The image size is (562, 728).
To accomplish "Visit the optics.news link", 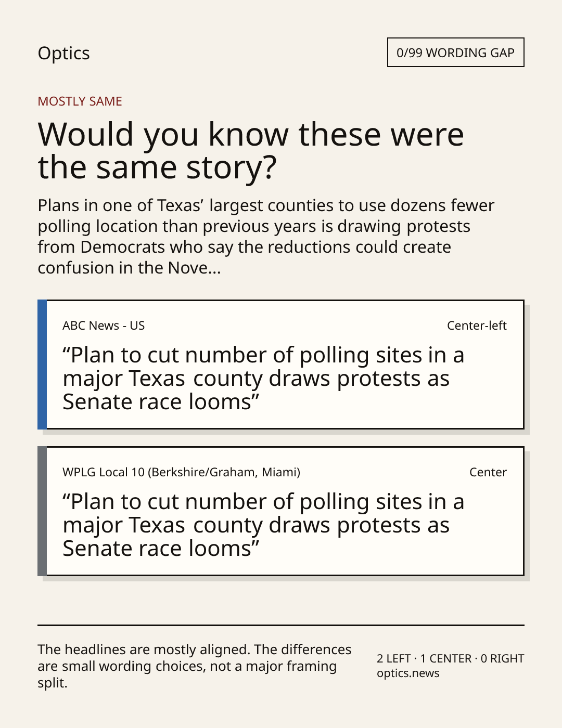I will 408,673.
